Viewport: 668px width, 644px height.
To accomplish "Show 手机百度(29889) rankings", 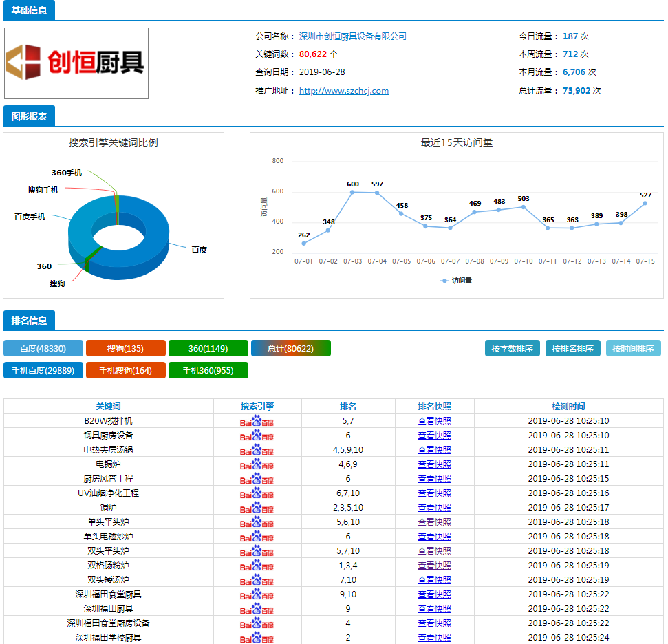I will (x=43, y=370).
